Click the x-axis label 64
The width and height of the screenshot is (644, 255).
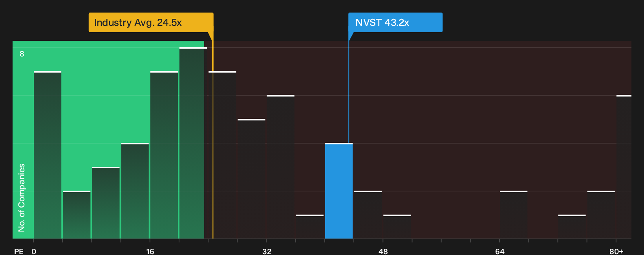pyautogui.click(x=499, y=251)
